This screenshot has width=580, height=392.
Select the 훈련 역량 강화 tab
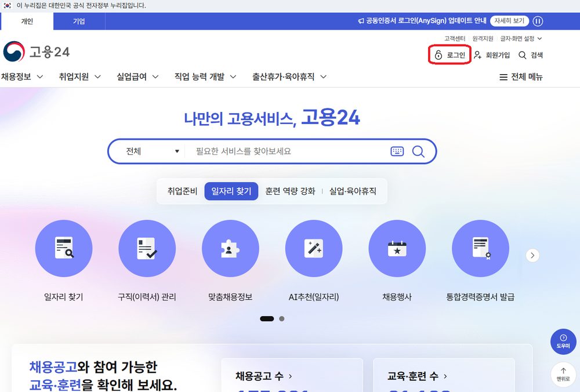[x=291, y=191]
